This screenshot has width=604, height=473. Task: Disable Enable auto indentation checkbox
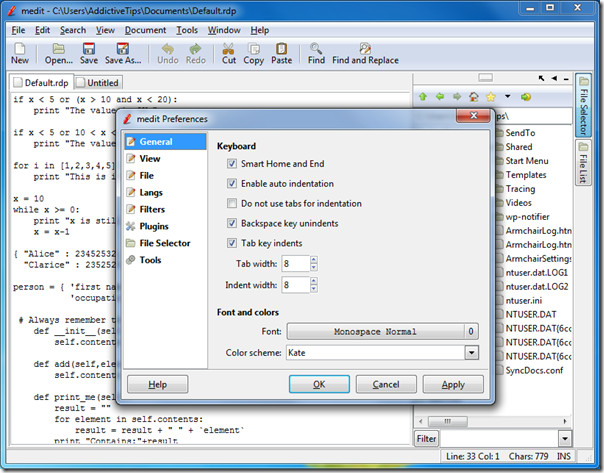click(232, 183)
